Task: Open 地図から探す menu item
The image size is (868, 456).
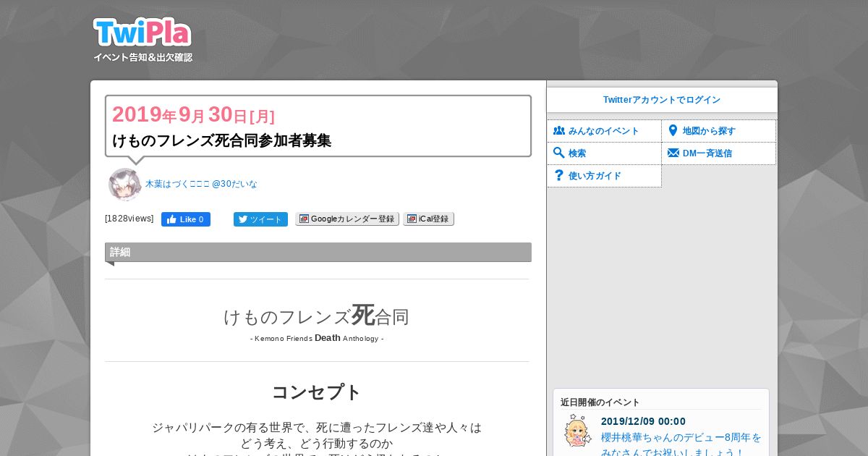Action: coord(719,131)
